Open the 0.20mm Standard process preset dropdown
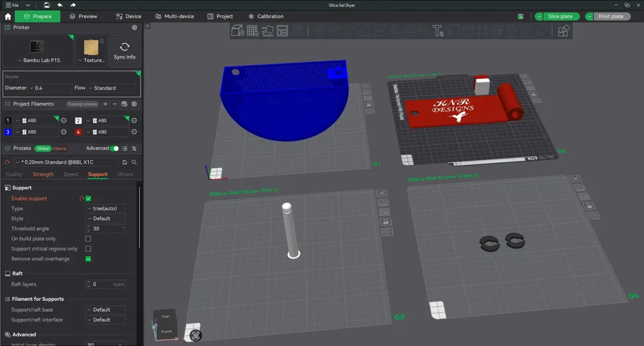This screenshot has width=644, height=346. tap(66, 162)
